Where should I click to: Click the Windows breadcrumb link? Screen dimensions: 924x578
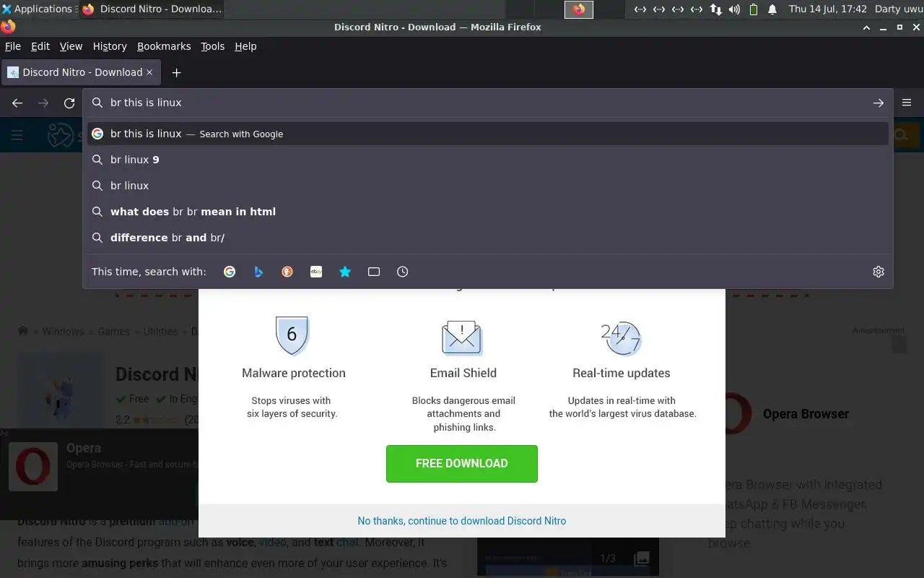point(63,332)
